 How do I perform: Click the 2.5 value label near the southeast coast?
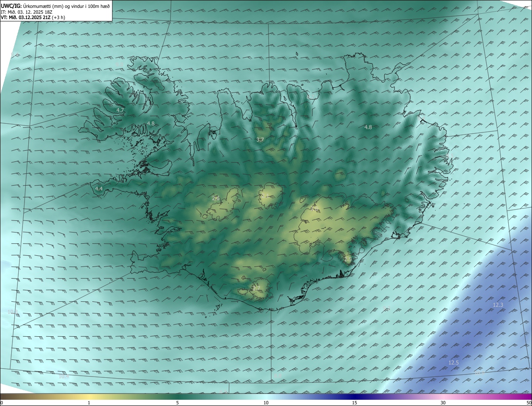point(348,259)
